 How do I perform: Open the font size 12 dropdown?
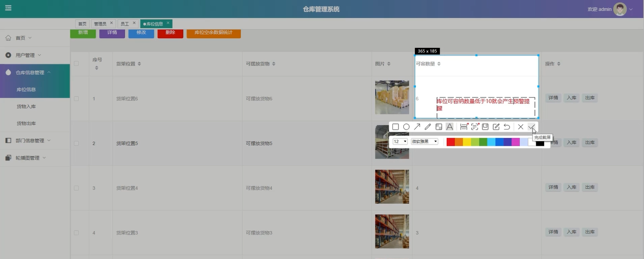tap(400, 141)
